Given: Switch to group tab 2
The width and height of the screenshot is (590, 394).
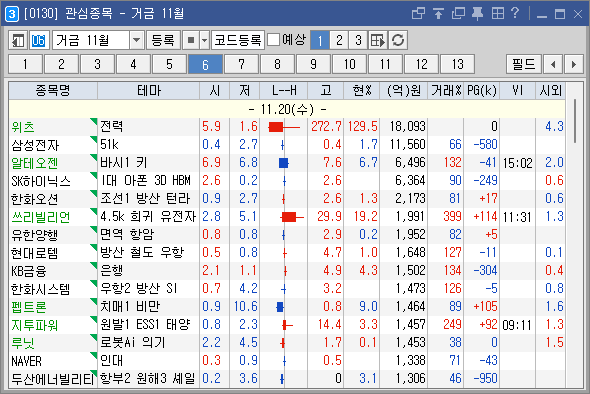Looking at the screenshot, I should coord(61,64).
